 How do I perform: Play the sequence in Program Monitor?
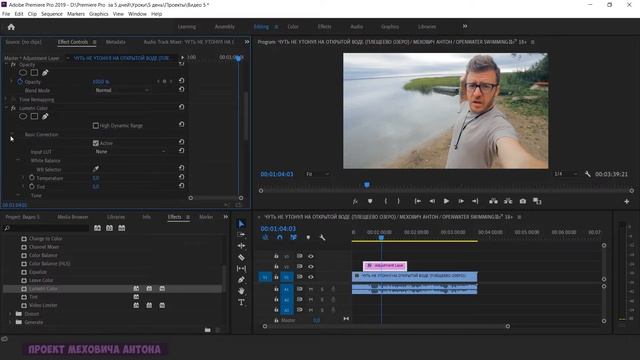(x=446, y=201)
